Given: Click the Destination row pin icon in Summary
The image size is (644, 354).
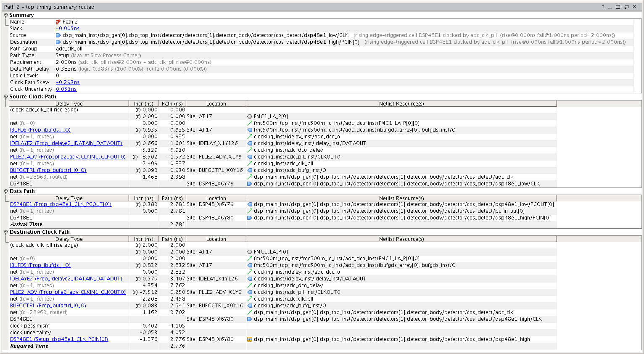Looking at the screenshot, I should (58, 42).
